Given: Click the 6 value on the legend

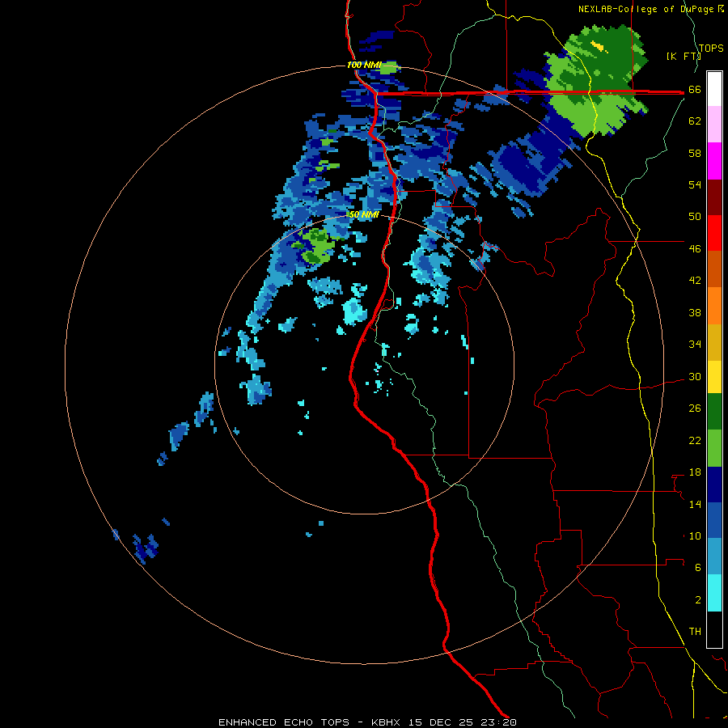Looking at the screenshot, I should [x=698, y=568].
